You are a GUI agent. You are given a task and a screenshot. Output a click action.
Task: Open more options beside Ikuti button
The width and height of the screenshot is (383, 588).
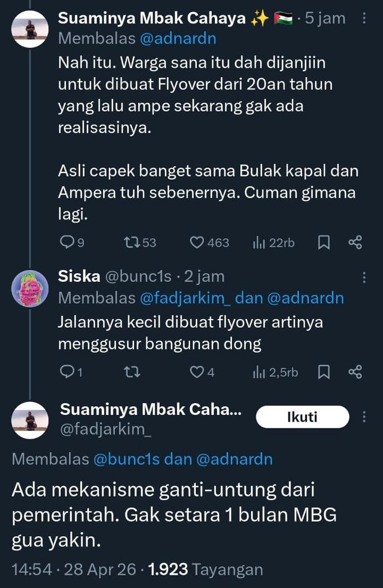tap(364, 416)
